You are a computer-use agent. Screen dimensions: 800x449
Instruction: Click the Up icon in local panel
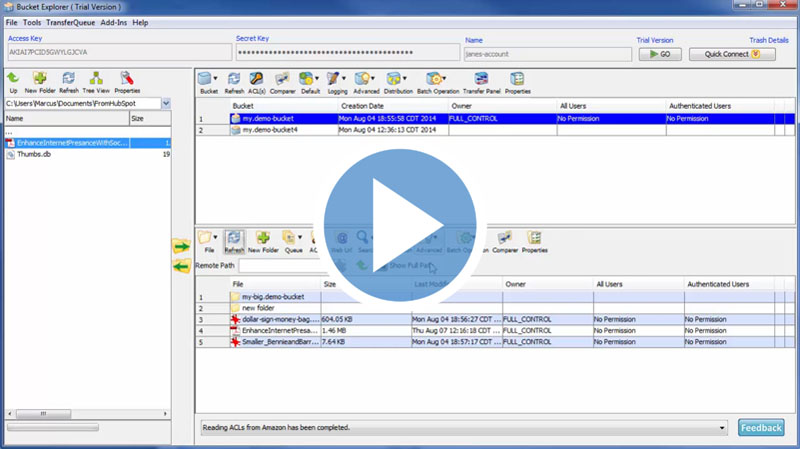(x=13, y=80)
